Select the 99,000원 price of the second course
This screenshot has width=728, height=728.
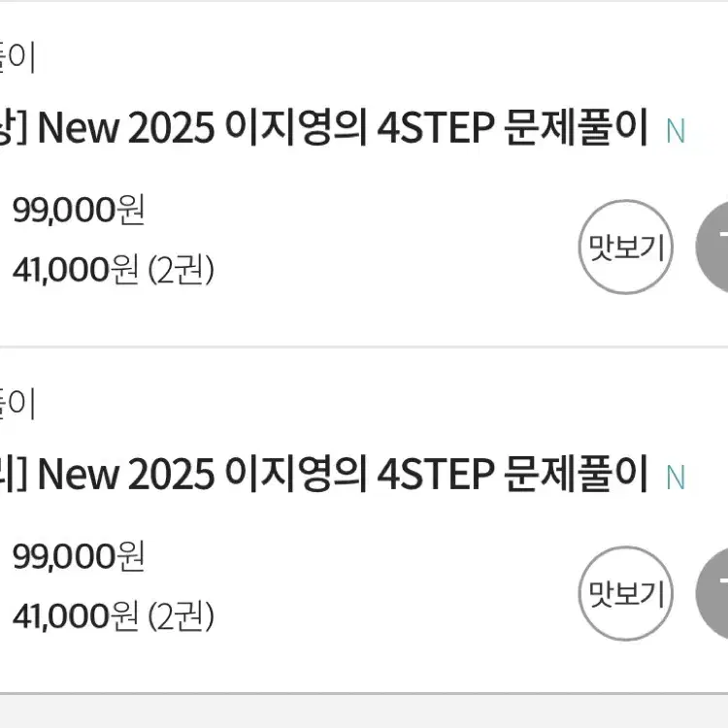79,556
